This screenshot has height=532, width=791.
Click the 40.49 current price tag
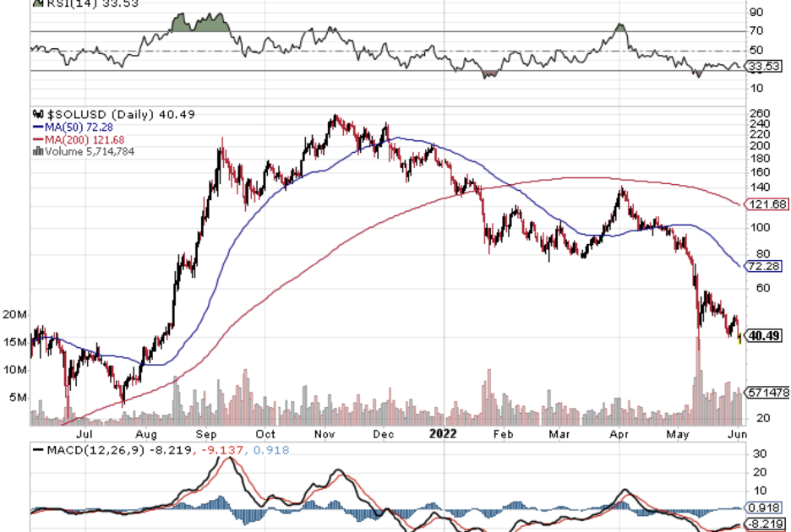coord(765,335)
